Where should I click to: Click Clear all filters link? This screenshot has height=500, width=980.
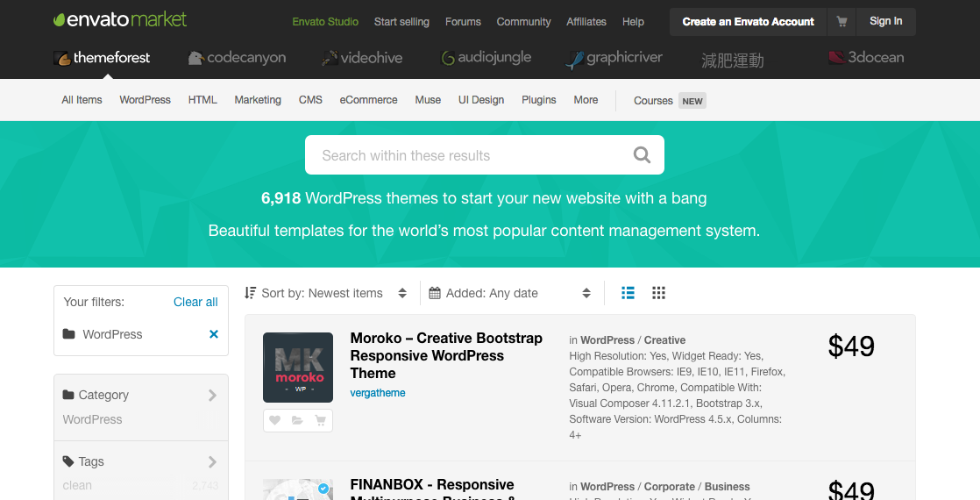[x=195, y=302]
